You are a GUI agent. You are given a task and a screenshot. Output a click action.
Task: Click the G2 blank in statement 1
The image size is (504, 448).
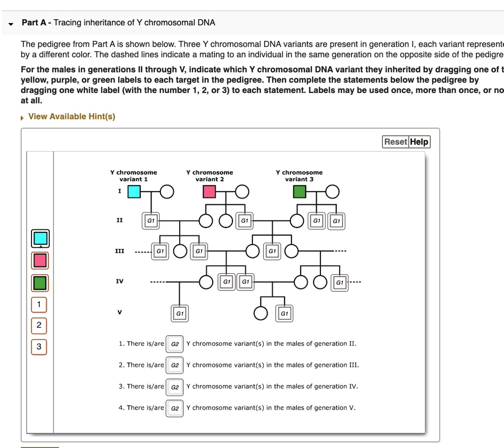point(175,344)
